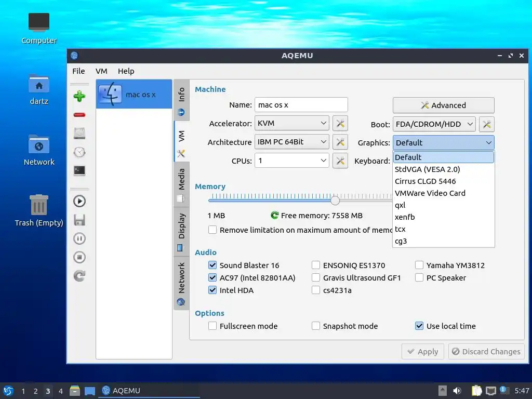Click the Computer desktop icon
Image resolution: width=532 pixels, height=399 pixels.
(39, 29)
